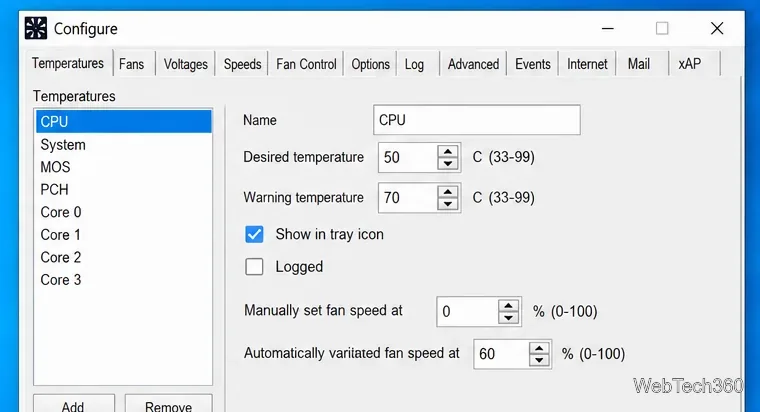Click Automatically variated fan speed field
This screenshot has width=760, height=412.
click(x=501, y=354)
